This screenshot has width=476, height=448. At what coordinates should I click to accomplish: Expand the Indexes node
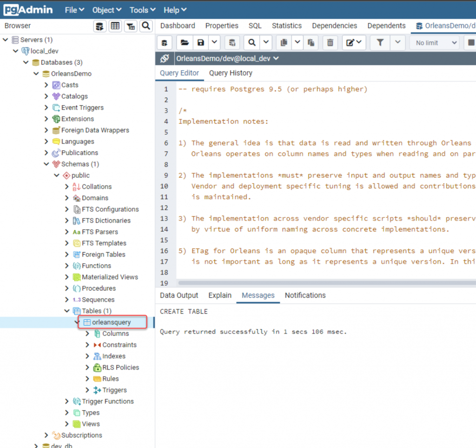[87, 356]
